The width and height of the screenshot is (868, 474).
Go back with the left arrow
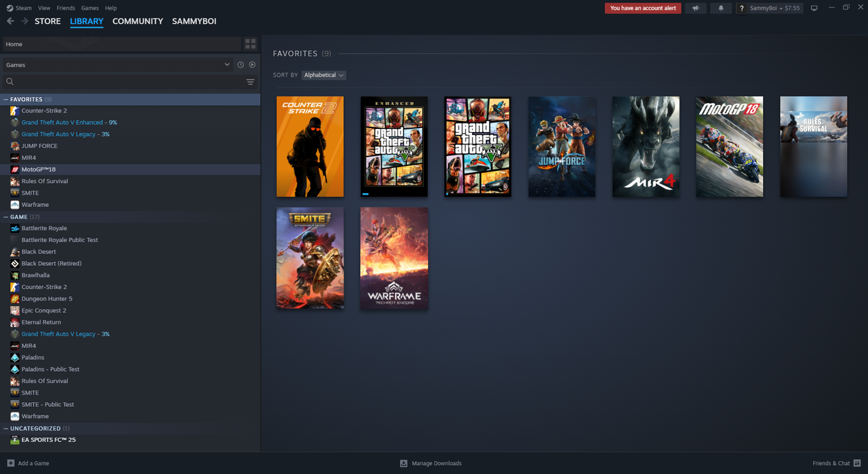coord(10,21)
